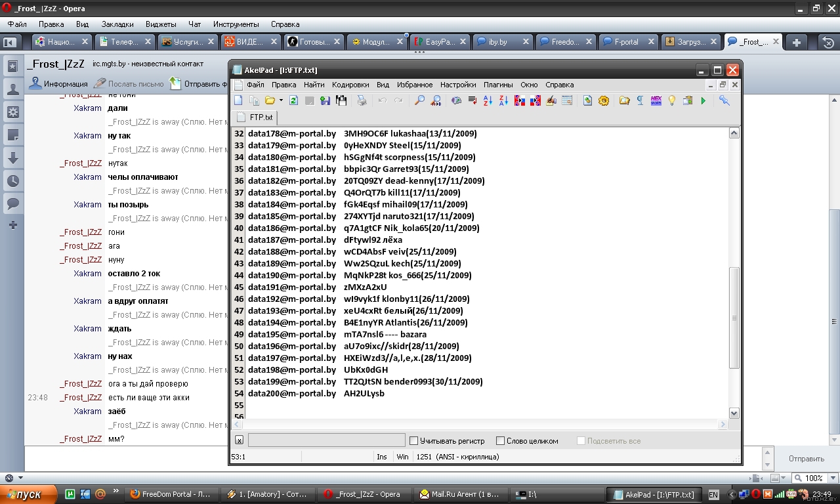This screenshot has width=840, height=504.
Task: Click the AkelPad vertical scrollbar thumb
Action: coord(734,318)
